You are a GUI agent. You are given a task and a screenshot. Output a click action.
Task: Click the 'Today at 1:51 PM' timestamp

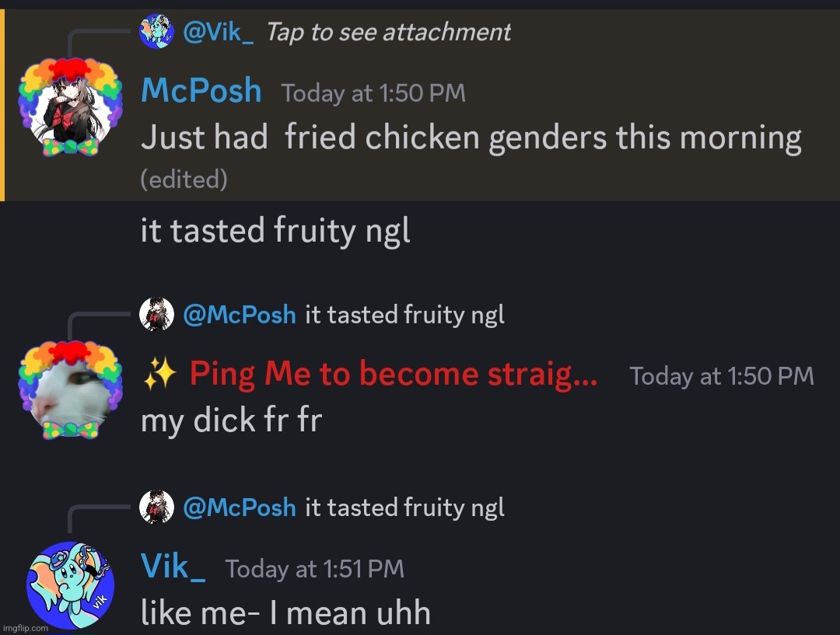coord(314,569)
